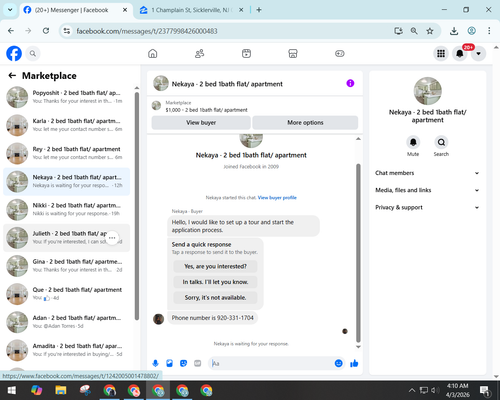Open the browser downloads icon
This screenshot has width=500, height=400.
(x=454, y=31)
